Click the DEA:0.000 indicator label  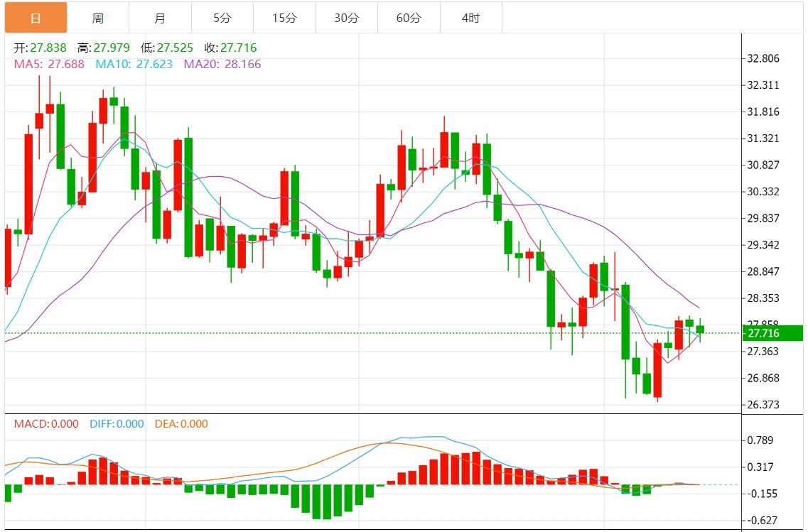click(x=181, y=424)
